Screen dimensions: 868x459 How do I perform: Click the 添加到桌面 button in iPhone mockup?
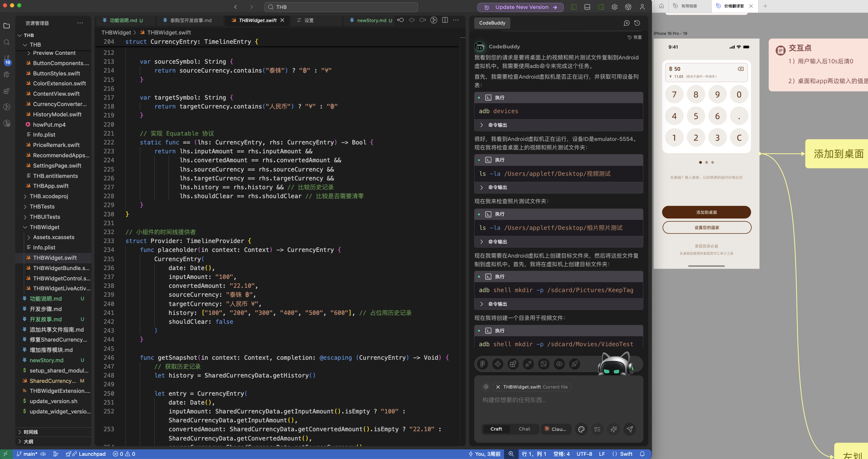point(706,212)
